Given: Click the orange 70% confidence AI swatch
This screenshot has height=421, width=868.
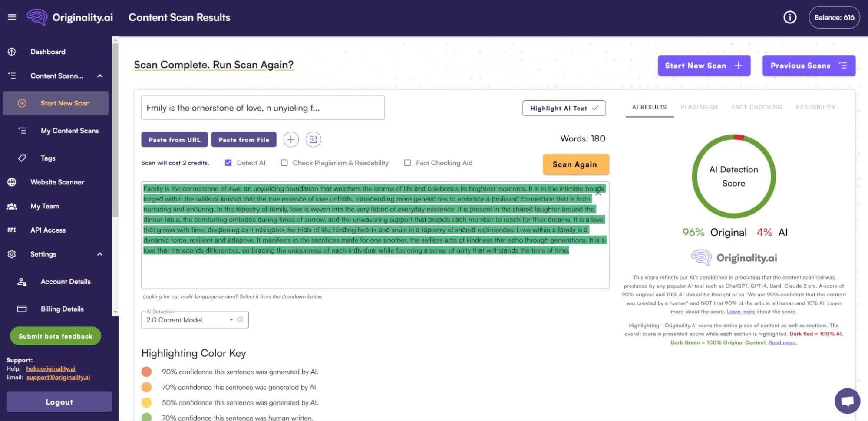Looking at the screenshot, I should click(147, 387).
